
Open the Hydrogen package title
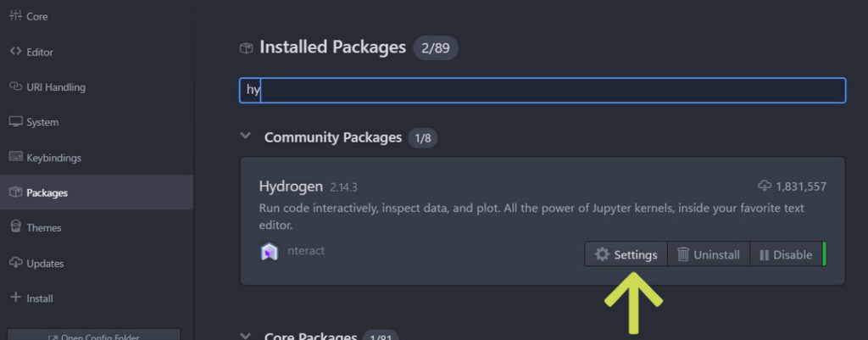(291, 187)
